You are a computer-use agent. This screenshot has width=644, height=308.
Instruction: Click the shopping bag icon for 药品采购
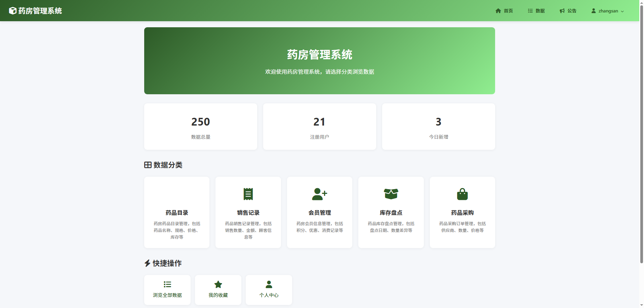[x=462, y=194]
